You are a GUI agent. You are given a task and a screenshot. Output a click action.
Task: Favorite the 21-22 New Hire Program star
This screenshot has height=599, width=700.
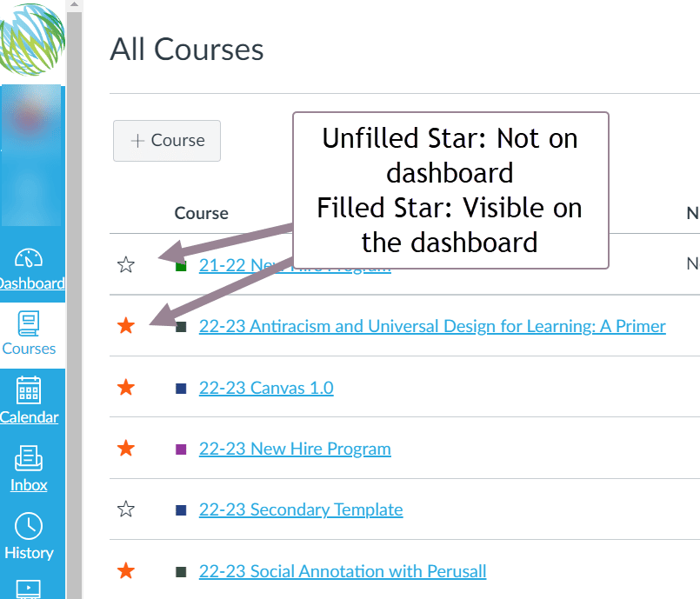click(x=126, y=265)
